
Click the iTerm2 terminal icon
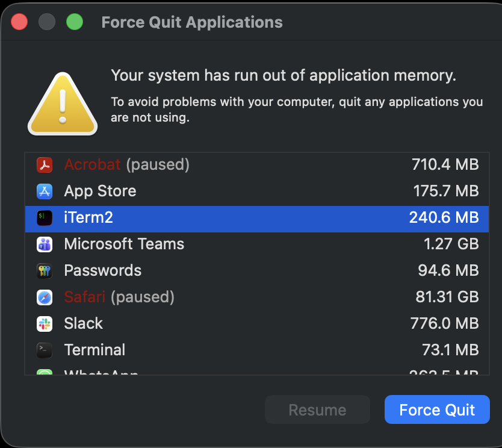point(45,217)
